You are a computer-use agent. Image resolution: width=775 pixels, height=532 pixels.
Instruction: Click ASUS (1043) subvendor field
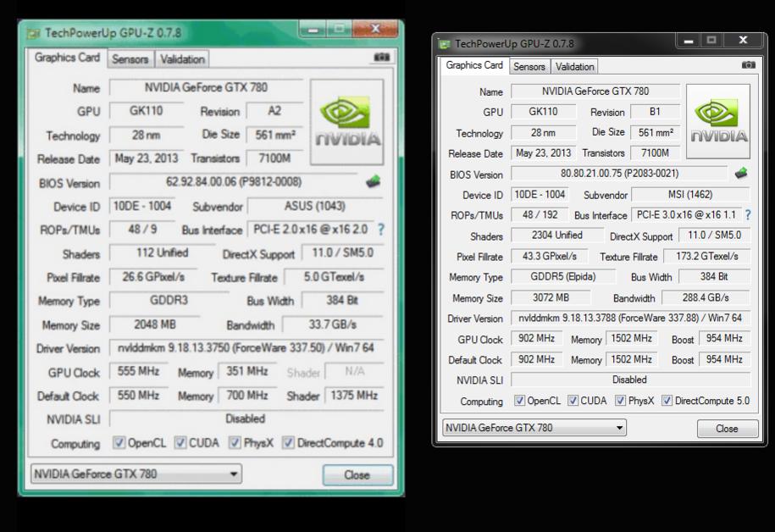click(x=315, y=206)
